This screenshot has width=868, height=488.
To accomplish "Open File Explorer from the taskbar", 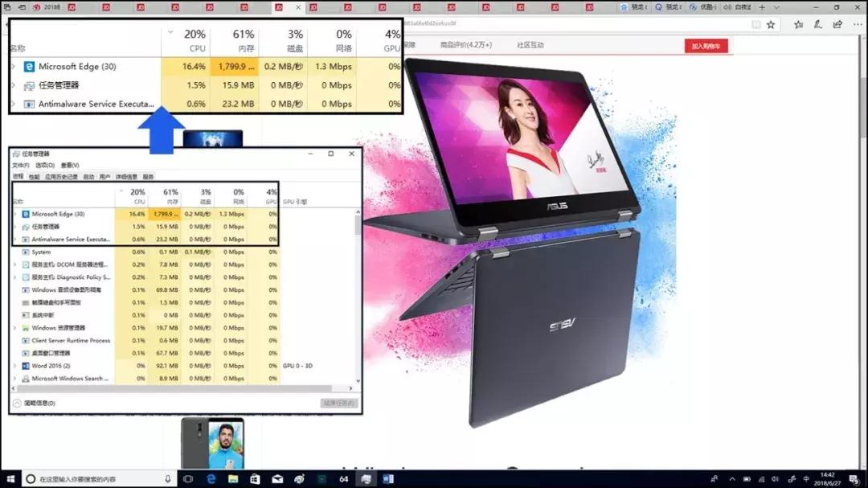I will [233, 479].
